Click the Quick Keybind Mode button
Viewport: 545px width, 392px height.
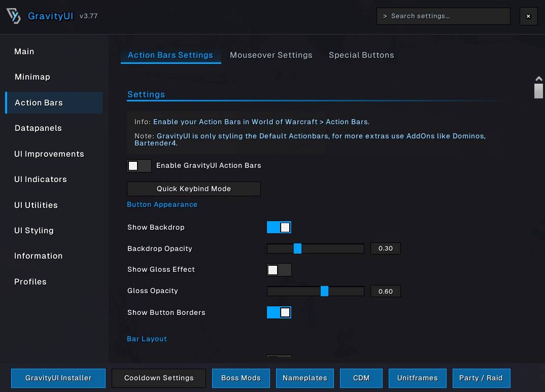point(194,189)
